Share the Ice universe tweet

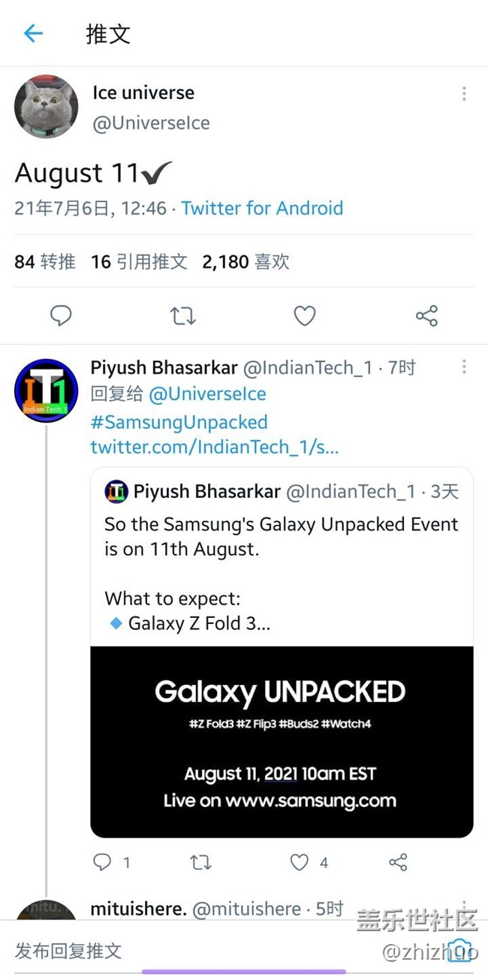[x=426, y=316]
